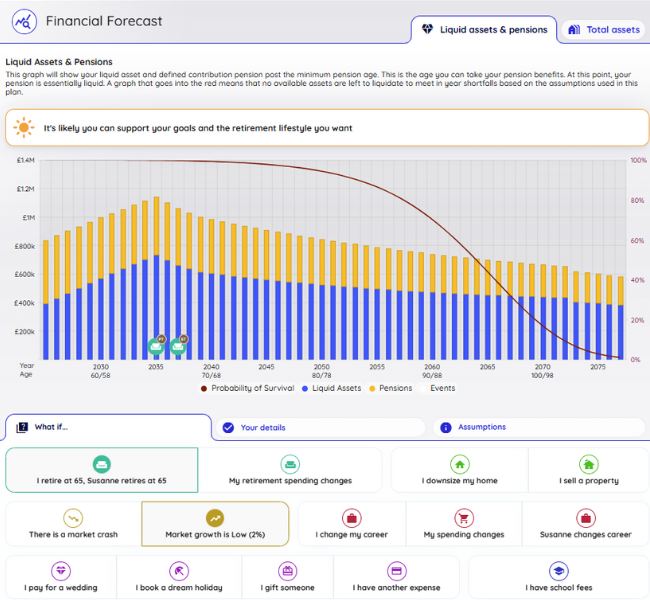Switch to the Total assets tab

click(604, 30)
